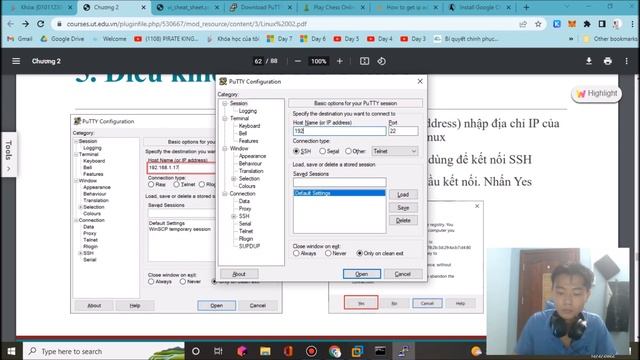Select Default Settings in sessions list
Viewport: 640px width, 360px height.
(x=339, y=193)
